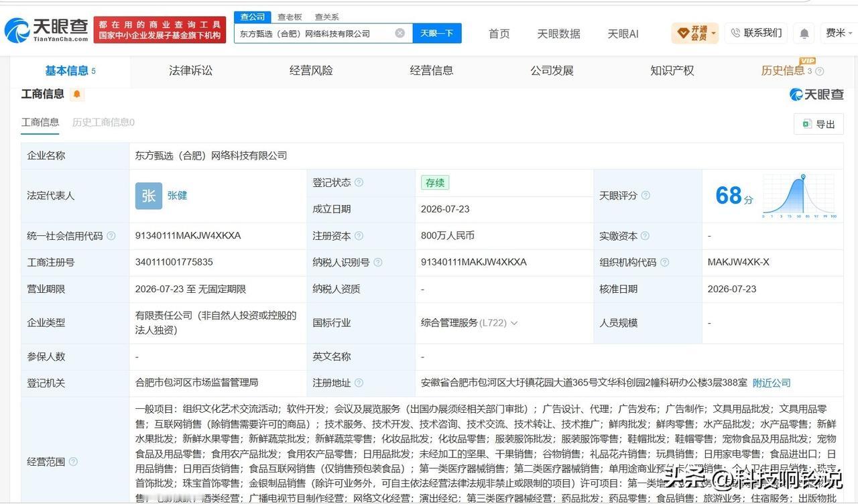Screen dimensions: 858x504
Task: Click the credit code 91340111MAKJW4XKXA value
Action: coord(188,236)
